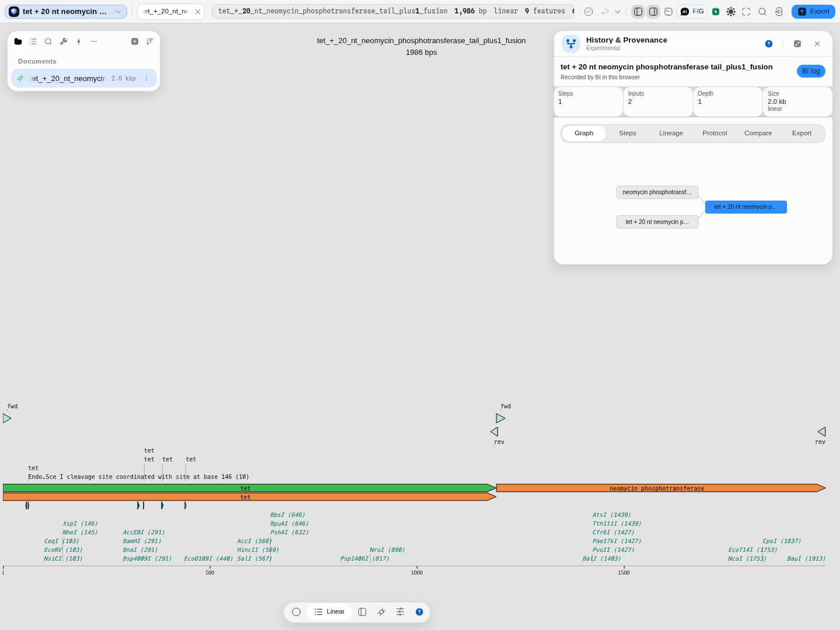Click the blue help icon in the bottom bar
Image resolution: width=840 pixels, height=630 pixels.
[x=419, y=612]
